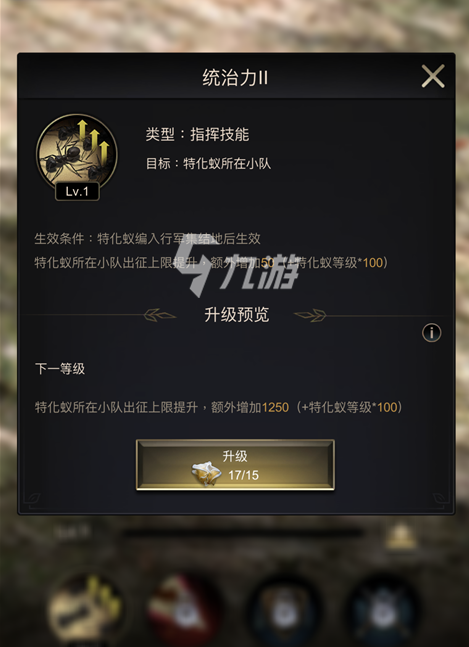Tap the next-level 1250 bonus description

(219, 408)
